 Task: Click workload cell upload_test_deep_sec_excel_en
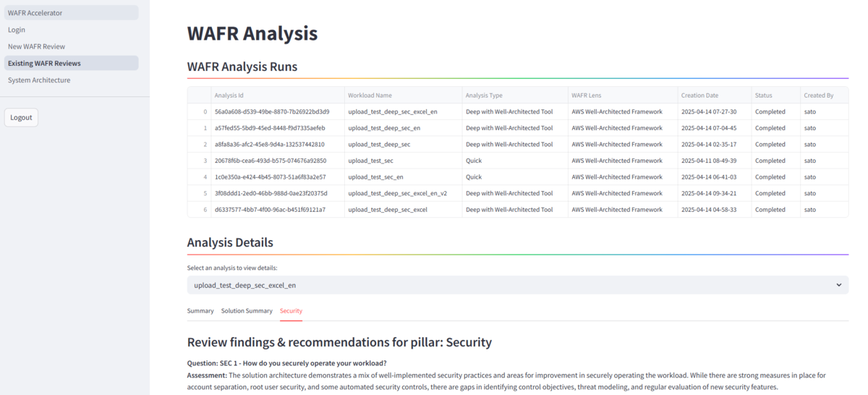point(403,112)
